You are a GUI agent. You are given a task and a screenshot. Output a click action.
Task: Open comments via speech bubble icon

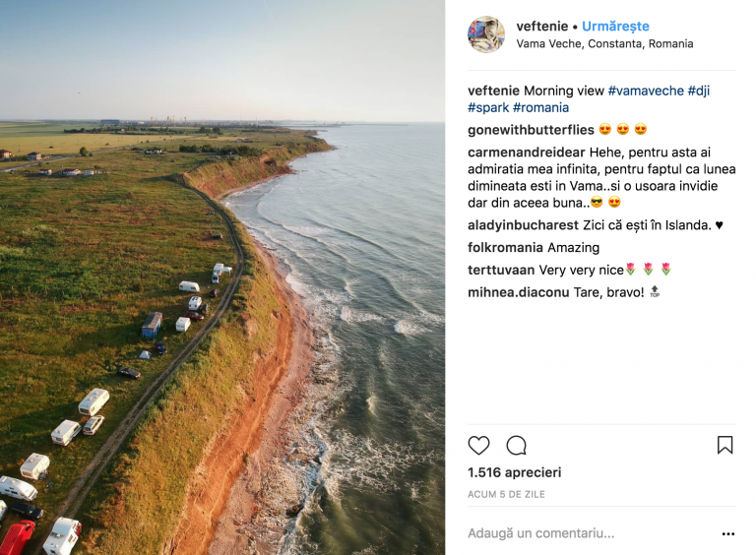517,445
